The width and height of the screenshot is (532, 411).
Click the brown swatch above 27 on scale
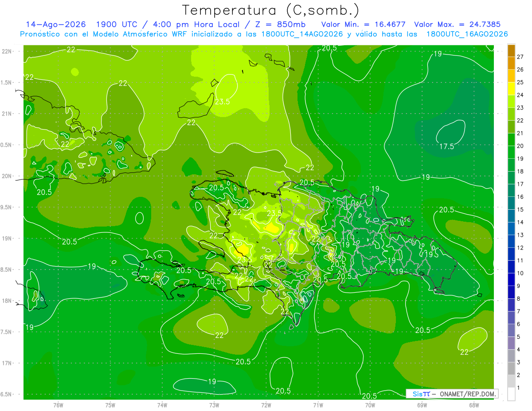pyautogui.click(x=511, y=51)
